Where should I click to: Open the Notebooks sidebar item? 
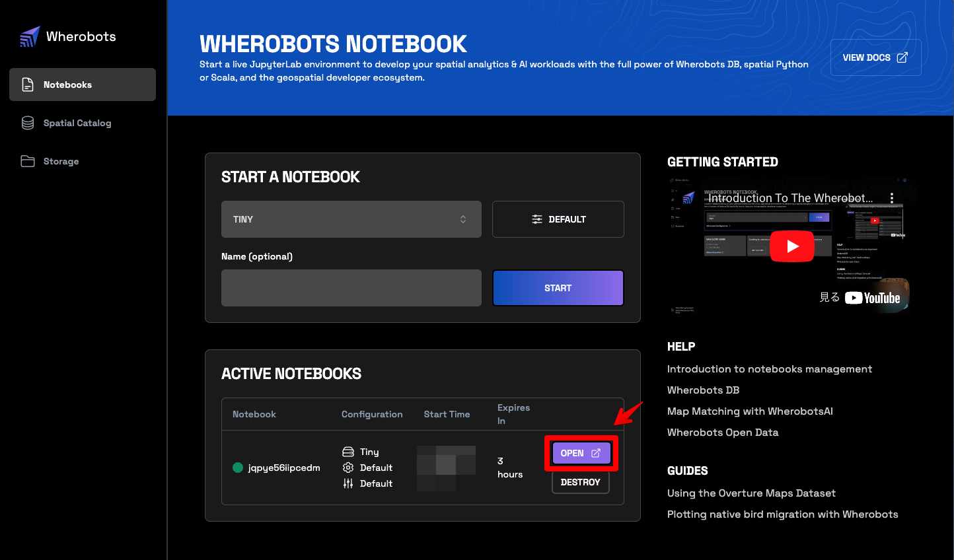83,85
